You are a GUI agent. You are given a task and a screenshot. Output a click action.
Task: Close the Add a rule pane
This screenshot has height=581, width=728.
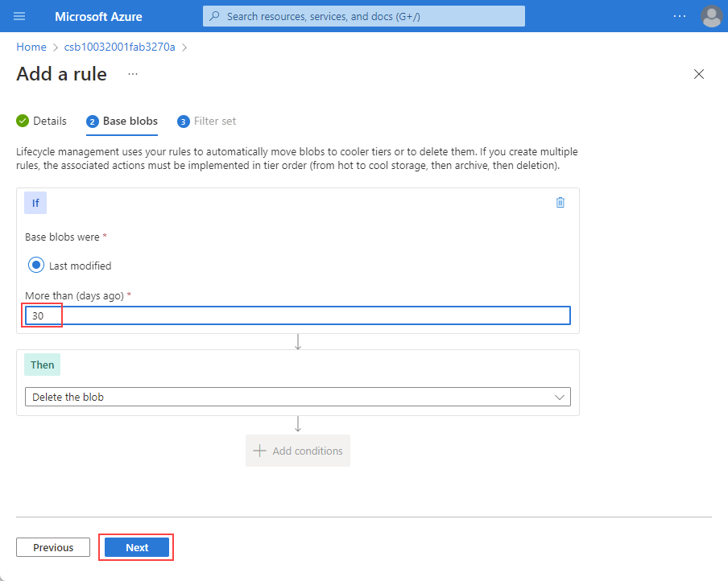(699, 74)
